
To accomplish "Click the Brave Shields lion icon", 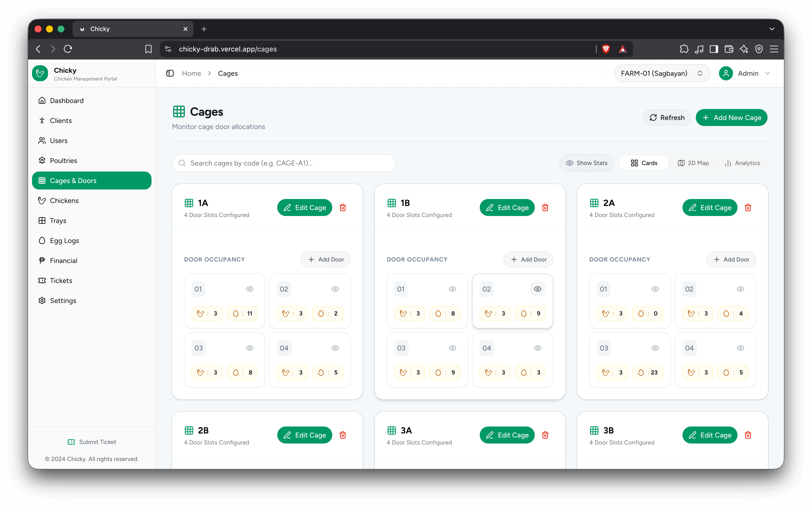I will 605,49.
